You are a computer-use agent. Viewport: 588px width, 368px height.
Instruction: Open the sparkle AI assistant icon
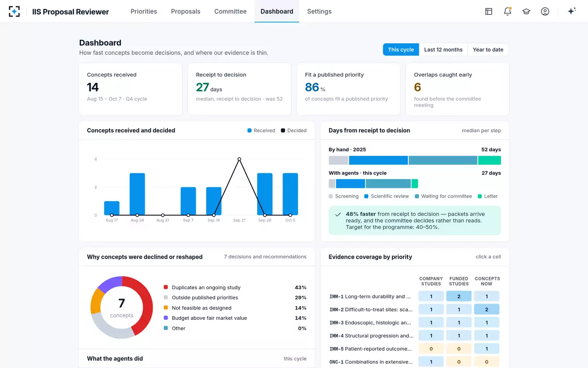pos(572,11)
